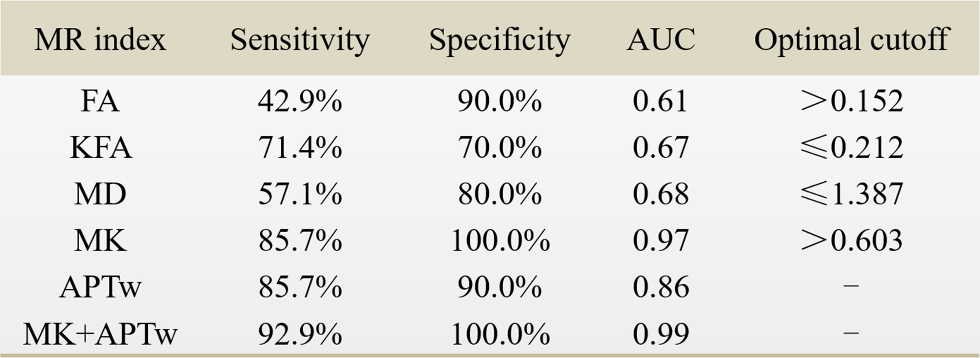The width and height of the screenshot is (980, 358).
Task: Select the MD row label
Action: tap(100, 194)
